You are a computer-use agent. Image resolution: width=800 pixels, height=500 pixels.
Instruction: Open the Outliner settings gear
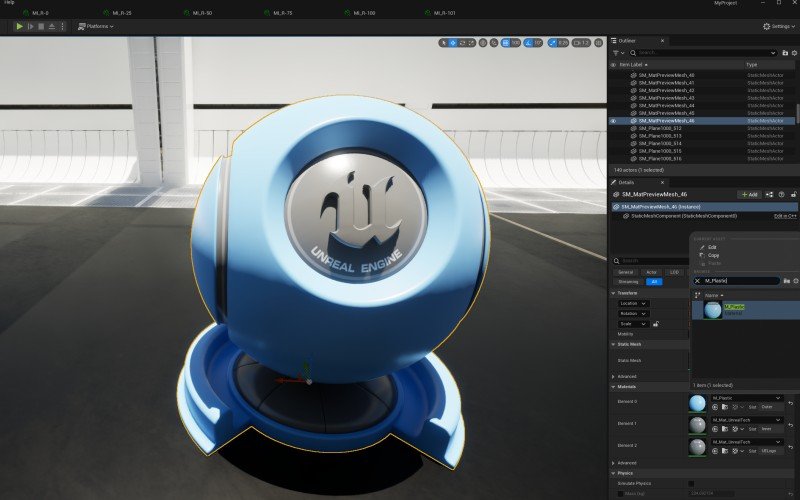click(x=794, y=53)
